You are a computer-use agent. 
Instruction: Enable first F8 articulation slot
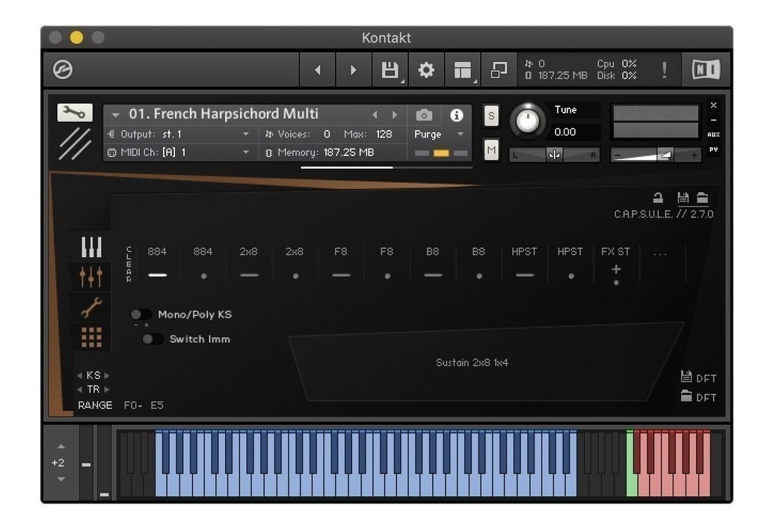click(x=341, y=275)
